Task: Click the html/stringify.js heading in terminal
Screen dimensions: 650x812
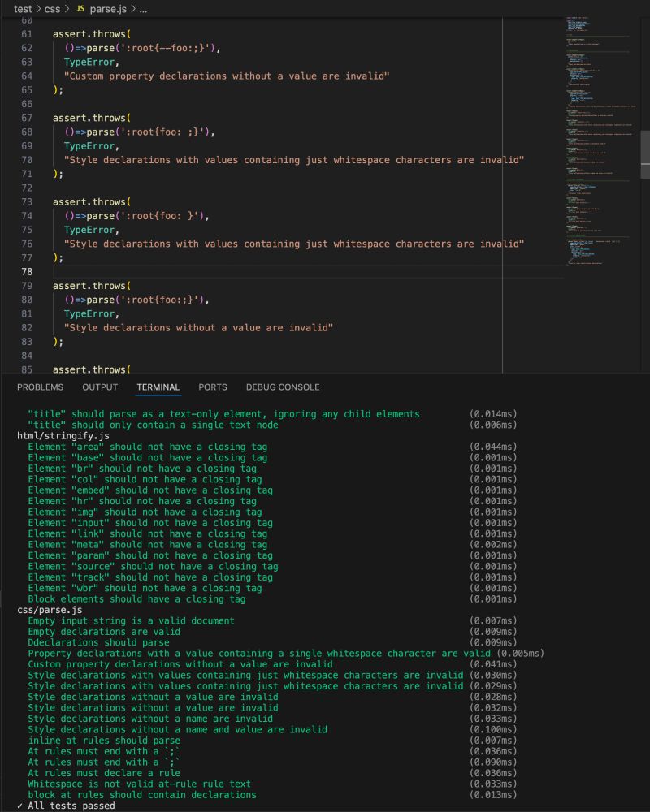Action: pos(63,436)
